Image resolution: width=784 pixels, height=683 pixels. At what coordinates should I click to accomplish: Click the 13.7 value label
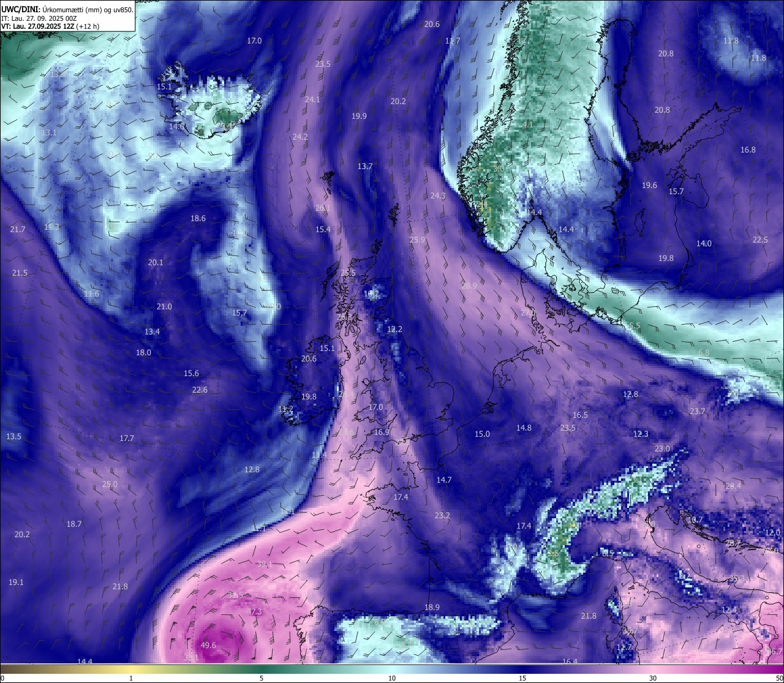click(x=365, y=166)
